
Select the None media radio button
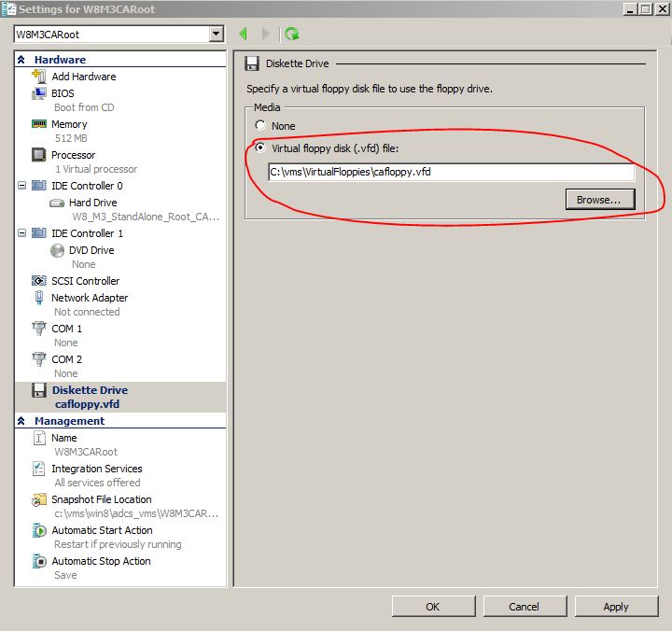coord(260,125)
